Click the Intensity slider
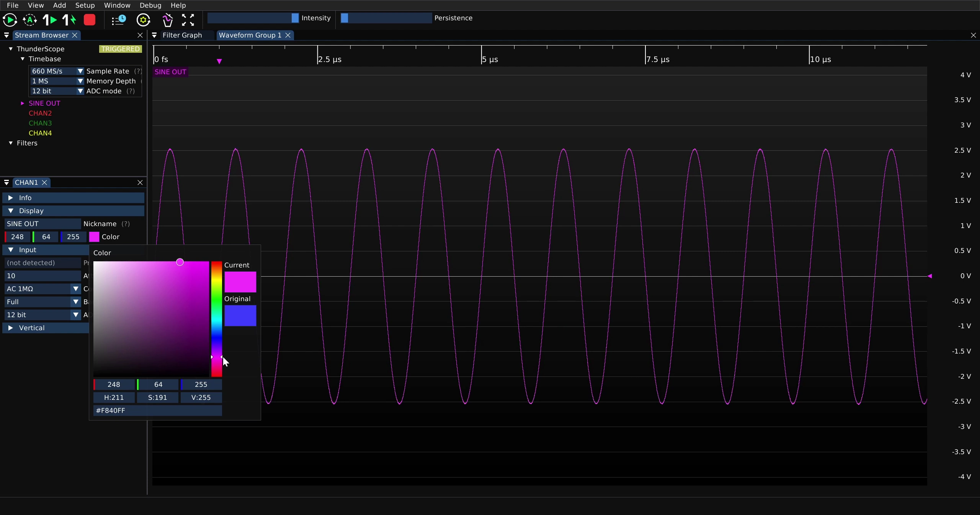980x515 pixels. pos(253,18)
